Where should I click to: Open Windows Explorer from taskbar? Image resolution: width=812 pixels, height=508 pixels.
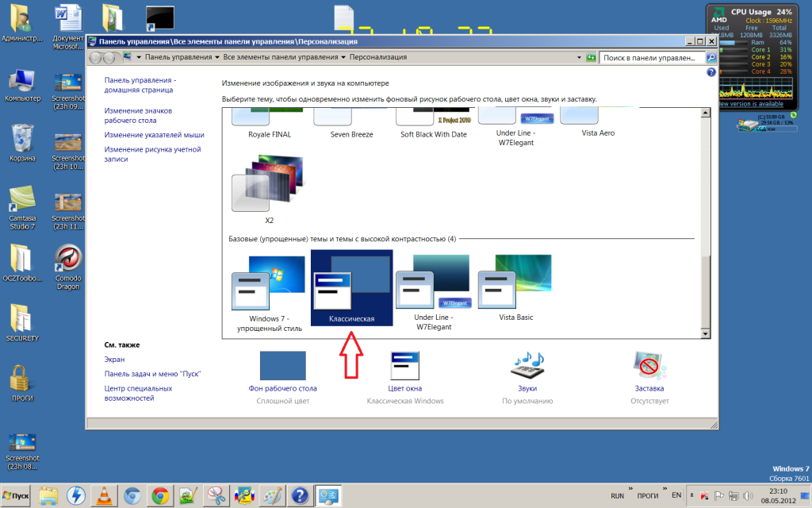(48, 496)
